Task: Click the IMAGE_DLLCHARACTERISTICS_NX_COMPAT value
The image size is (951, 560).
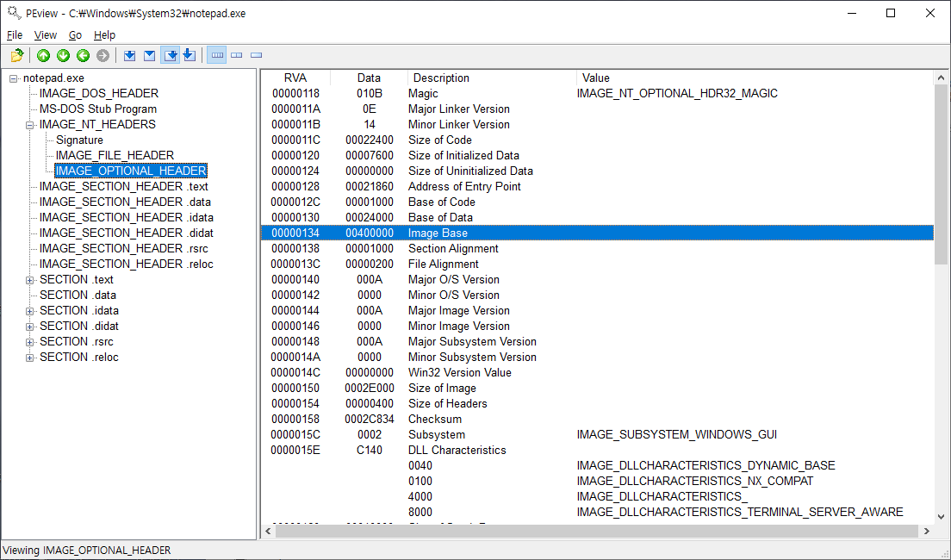Action: 695,481
